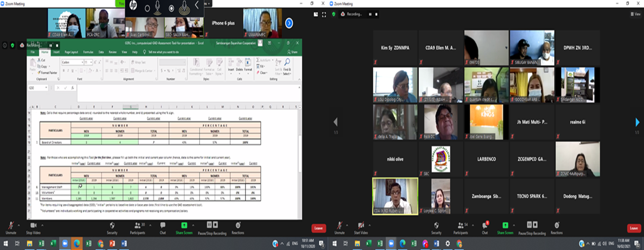Select Kim Sy ZDNMPA participant tile
Viewport: 644px width, 250px height.
[395, 47]
